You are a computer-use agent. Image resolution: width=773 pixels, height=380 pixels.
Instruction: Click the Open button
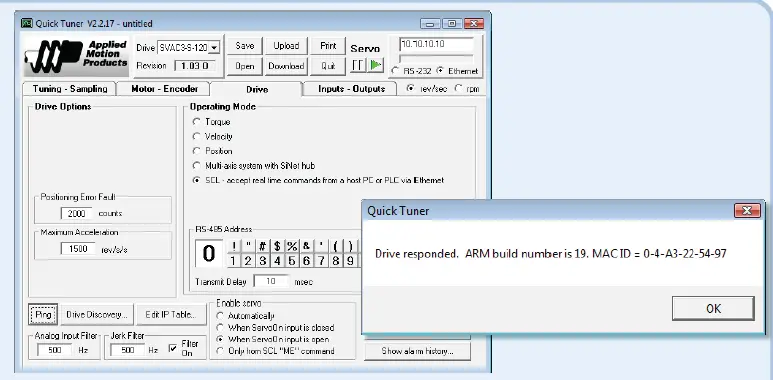[245, 66]
